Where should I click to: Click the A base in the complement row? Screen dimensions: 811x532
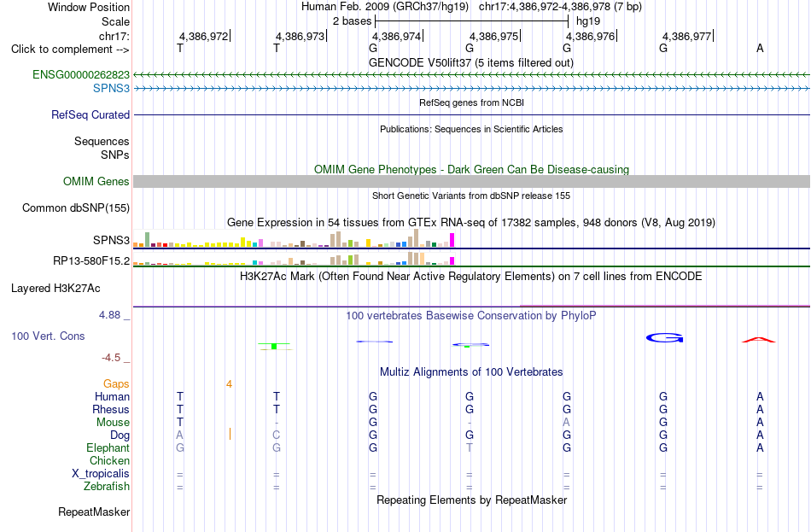tap(760, 48)
